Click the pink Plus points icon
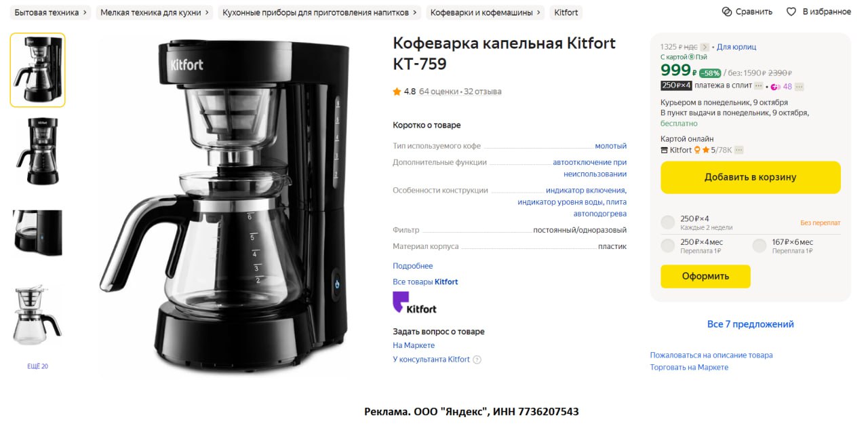868x426 pixels. [x=776, y=86]
